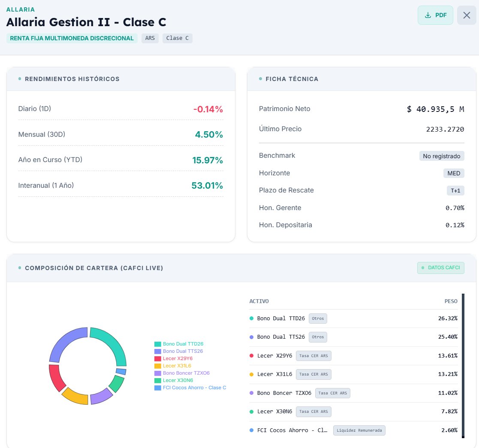The height and width of the screenshot is (448, 479).
Task: Click the 2233.2720 último precio value
Action: point(445,129)
